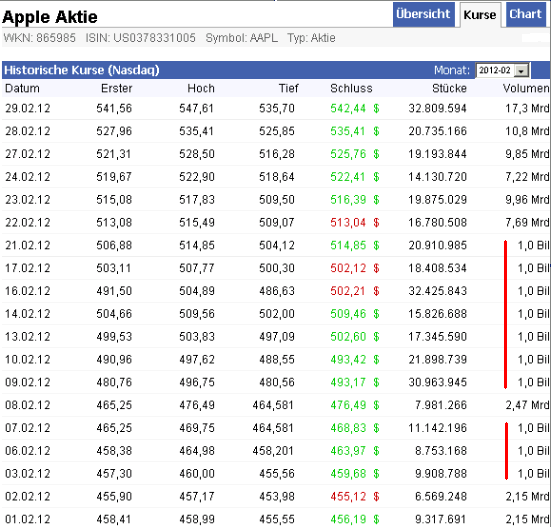Click the 2012-02 month selection field
The image size is (551, 527).
tap(503, 70)
